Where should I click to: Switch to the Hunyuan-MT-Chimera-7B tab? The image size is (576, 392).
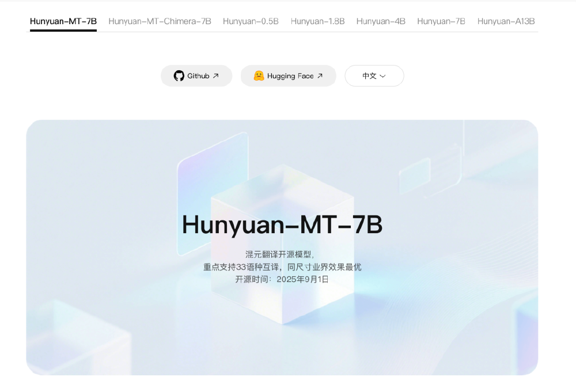click(160, 21)
